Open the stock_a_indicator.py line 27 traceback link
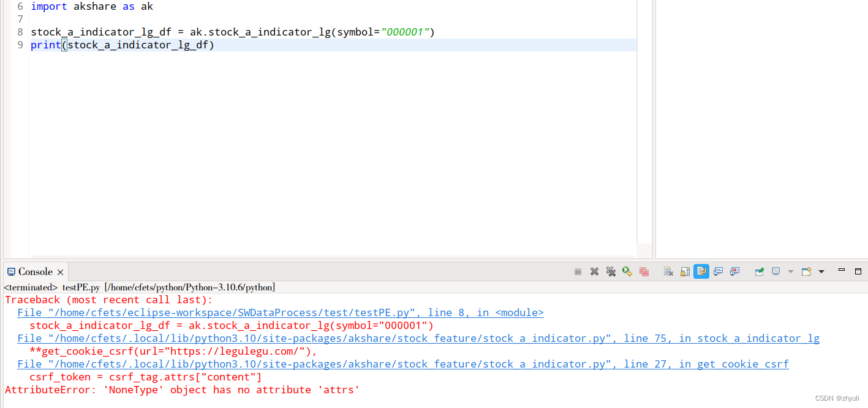Image resolution: width=868 pixels, height=408 pixels. (403, 364)
